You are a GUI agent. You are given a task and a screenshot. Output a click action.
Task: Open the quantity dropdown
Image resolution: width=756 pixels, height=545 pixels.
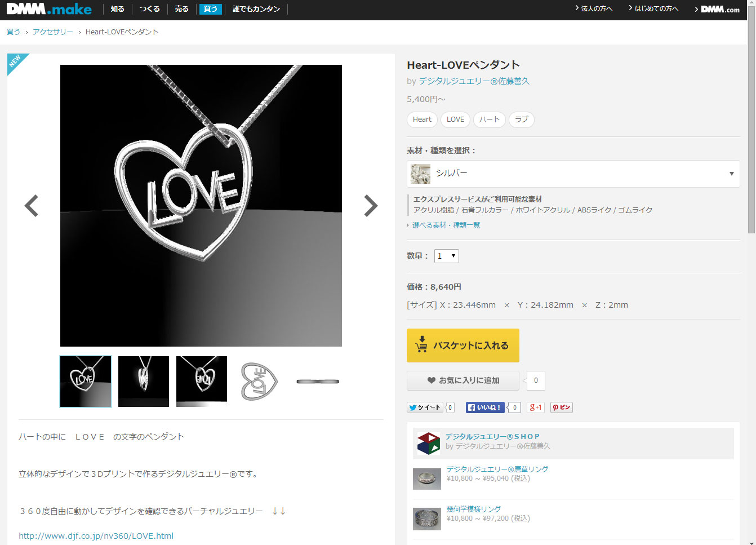(447, 256)
